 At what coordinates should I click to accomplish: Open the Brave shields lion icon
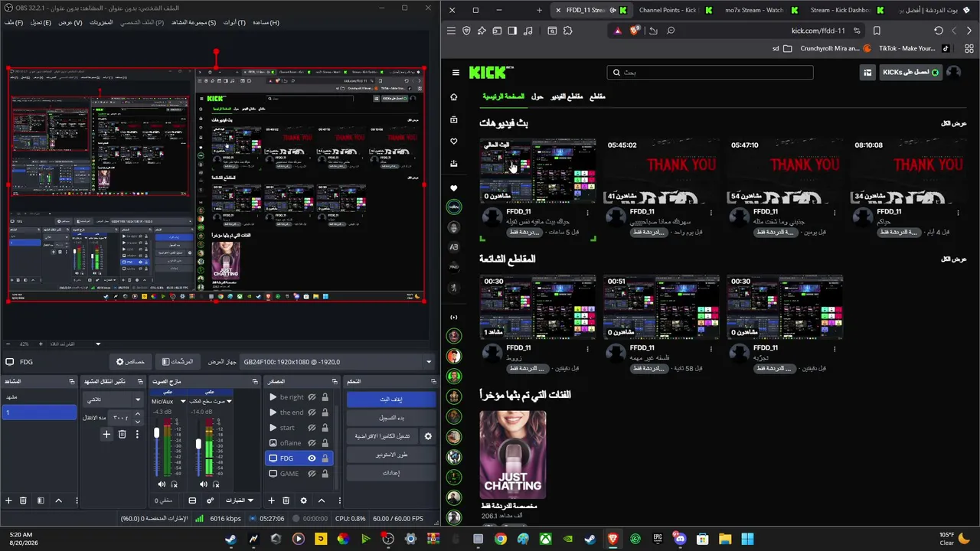pos(634,31)
